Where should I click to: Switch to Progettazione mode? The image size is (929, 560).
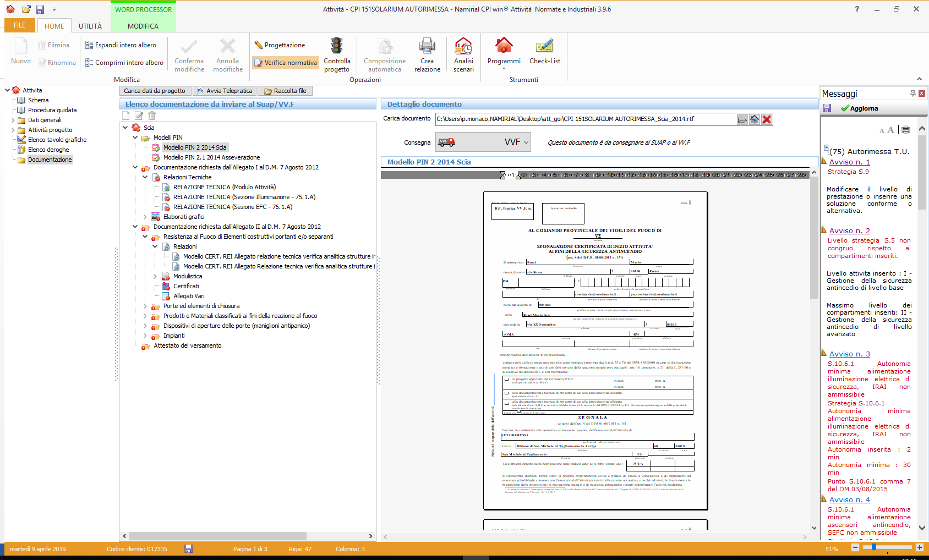pyautogui.click(x=280, y=45)
